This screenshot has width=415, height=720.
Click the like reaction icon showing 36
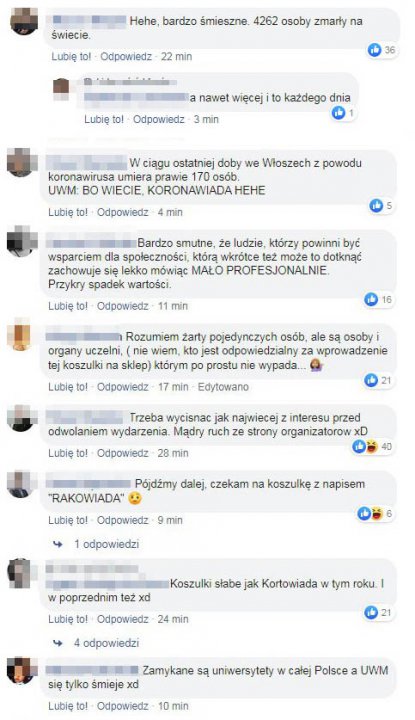[375, 50]
